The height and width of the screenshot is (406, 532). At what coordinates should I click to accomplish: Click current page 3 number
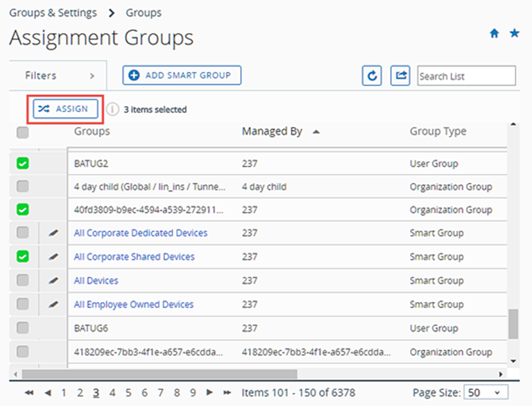96,393
